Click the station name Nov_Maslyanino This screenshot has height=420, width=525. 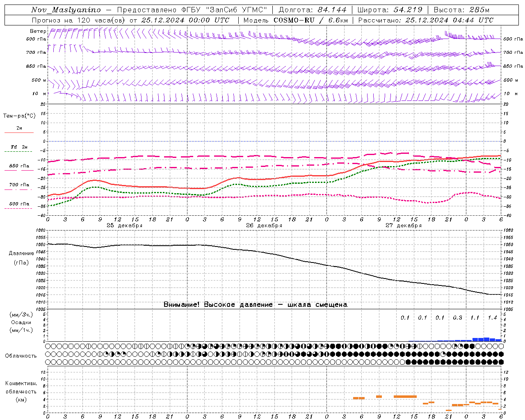tap(66, 10)
